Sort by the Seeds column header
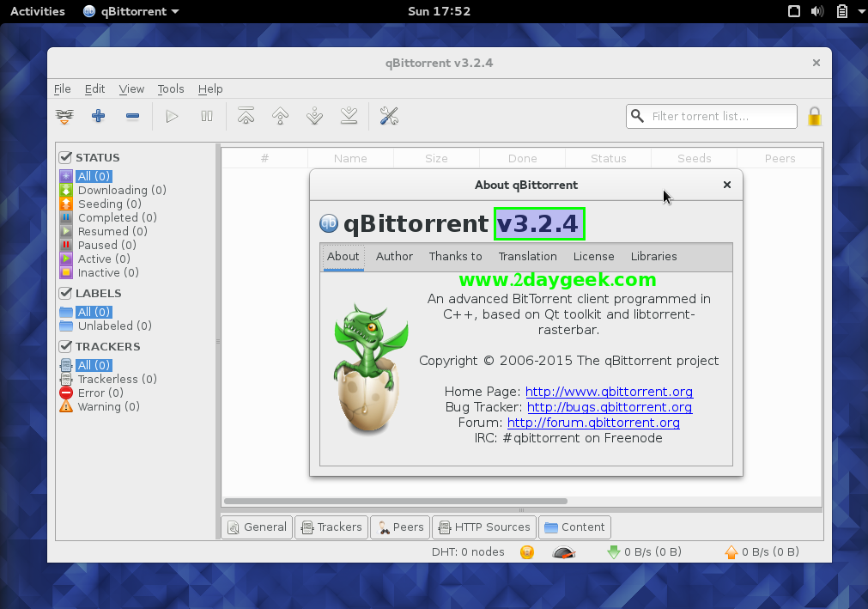 (x=695, y=158)
